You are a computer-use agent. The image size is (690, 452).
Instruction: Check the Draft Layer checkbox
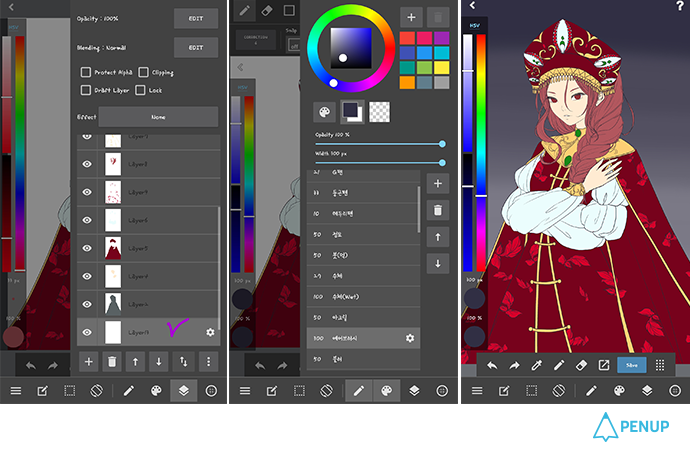(x=86, y=90)
